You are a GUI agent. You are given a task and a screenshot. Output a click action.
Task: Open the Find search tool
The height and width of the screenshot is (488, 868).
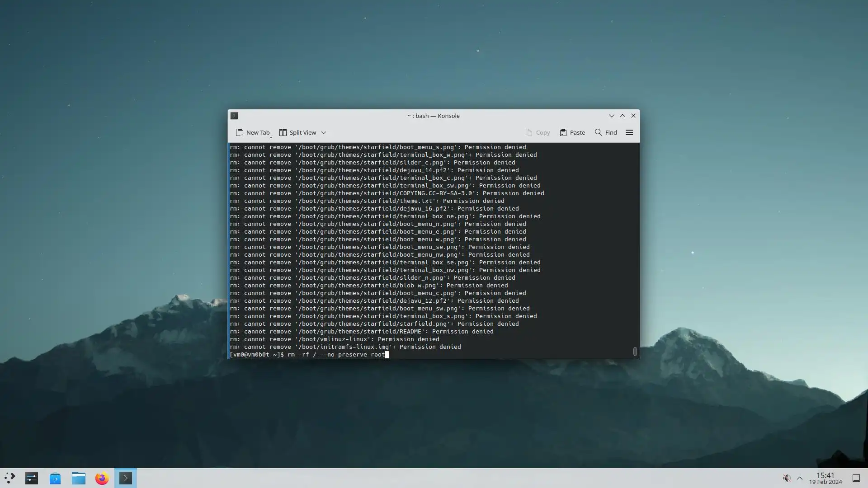coord(605,132)
